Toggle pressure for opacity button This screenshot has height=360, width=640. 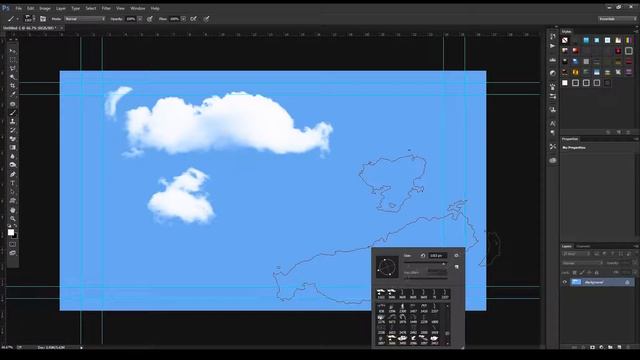[150, 19]
